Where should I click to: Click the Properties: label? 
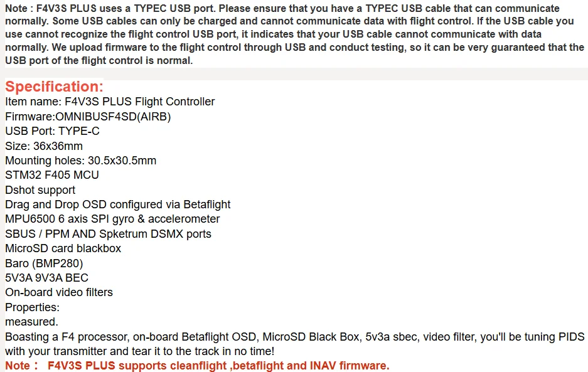tap(32, 307)
